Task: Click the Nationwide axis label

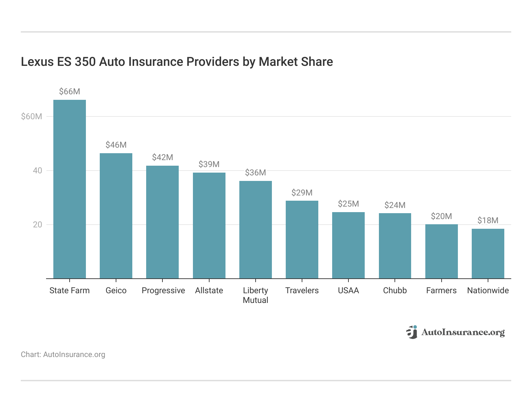Action: pyautogui.click(x=488, y=290)
